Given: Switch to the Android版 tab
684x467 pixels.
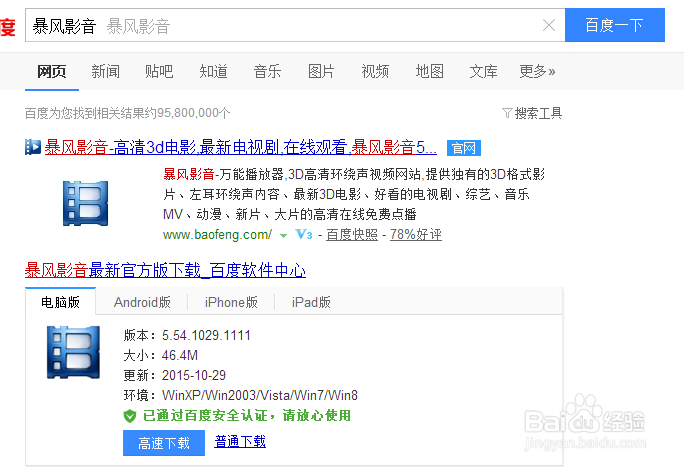Looking at the screenshot, I should (142, 302).
